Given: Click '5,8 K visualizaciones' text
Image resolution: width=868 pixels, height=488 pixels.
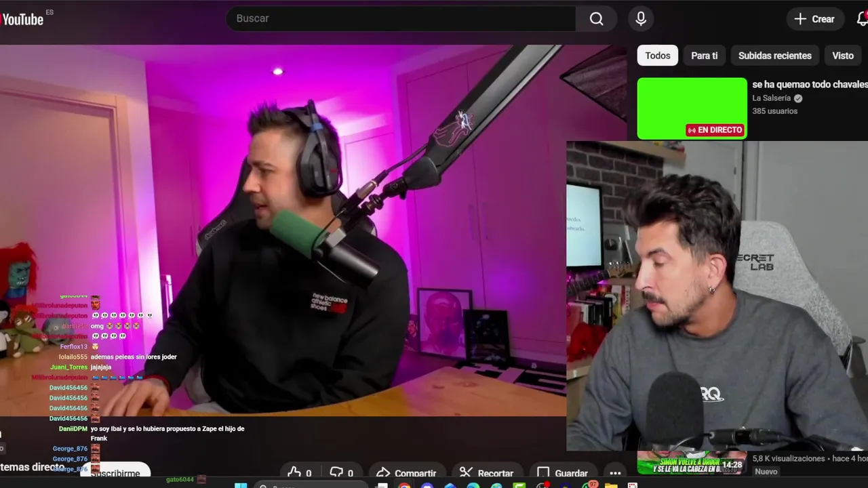Looking at the screenshot, I should pos(789,458).
